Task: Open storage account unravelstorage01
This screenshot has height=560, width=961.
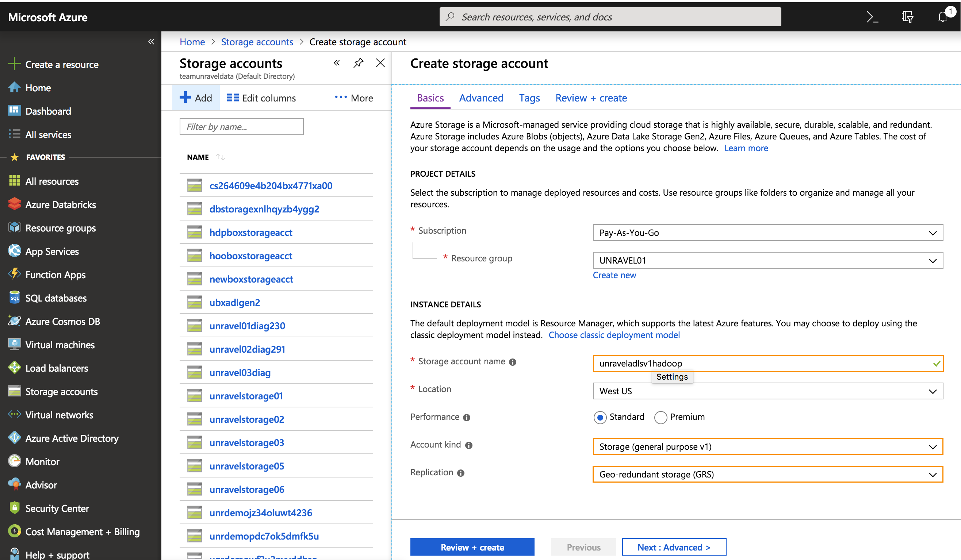Action: (246, 396)
